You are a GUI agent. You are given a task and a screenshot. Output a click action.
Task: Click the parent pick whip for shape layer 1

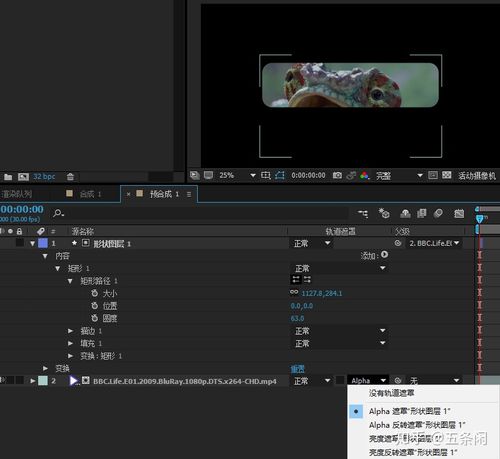pyautogui.click(x=398, y=243)
